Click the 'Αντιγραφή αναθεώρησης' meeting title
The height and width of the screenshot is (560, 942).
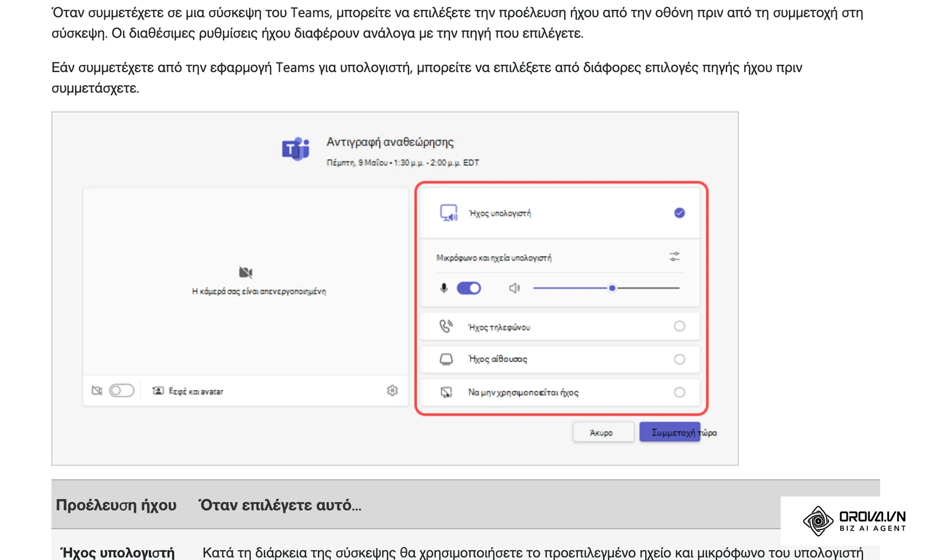[x=390, y=142]
